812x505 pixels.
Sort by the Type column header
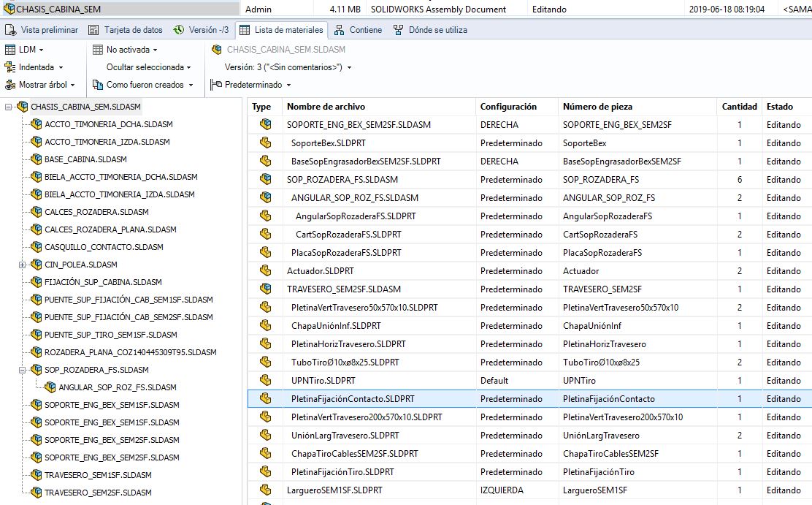click(264, 107)
